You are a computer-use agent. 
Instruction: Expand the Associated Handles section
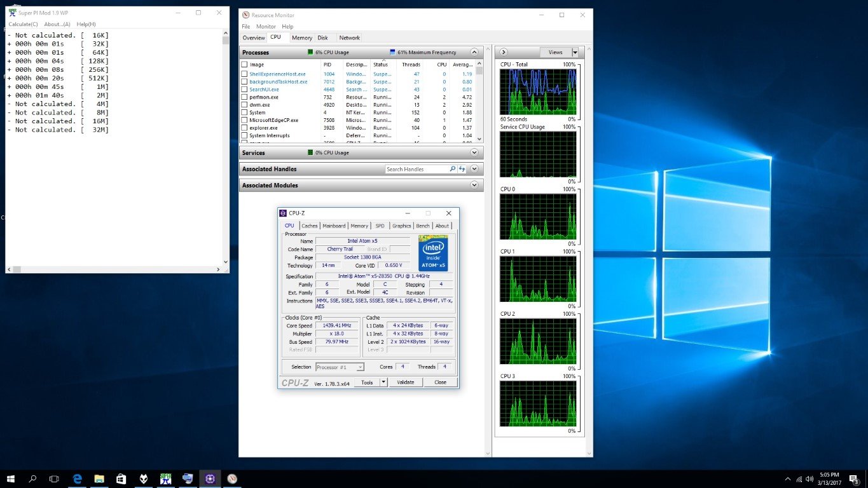(474, 169)
